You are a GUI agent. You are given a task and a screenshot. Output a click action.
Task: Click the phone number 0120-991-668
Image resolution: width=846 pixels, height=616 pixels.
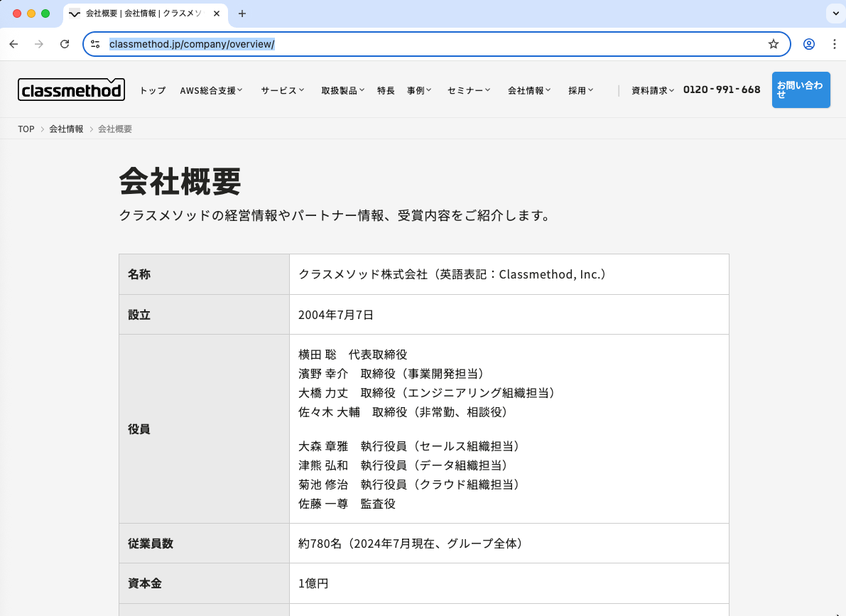pyautogui.click(x=722, y=90)
